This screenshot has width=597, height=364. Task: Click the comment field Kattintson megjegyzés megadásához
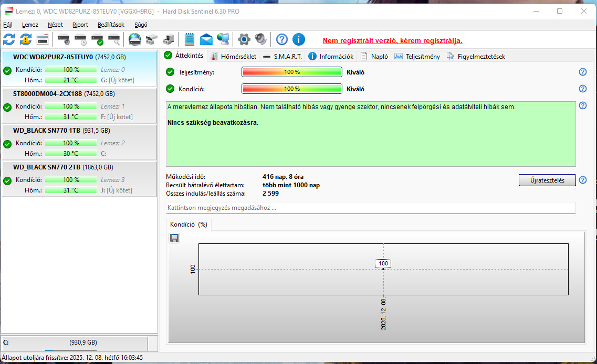point(371,208)
